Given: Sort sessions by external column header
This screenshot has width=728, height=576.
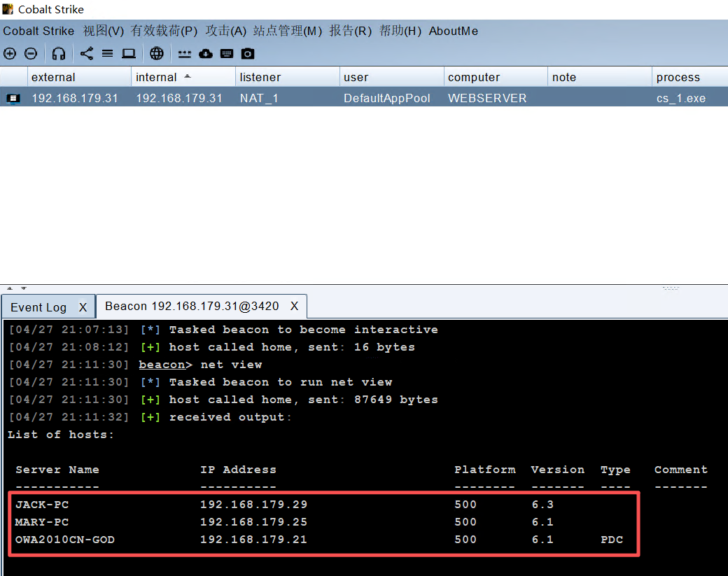Looking at the screenshot, I should click(x=79, y=77).
